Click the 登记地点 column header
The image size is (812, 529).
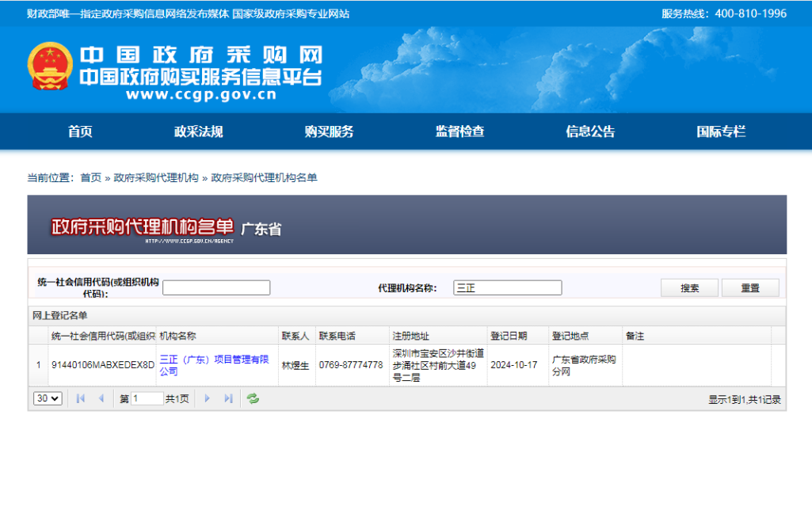(x=585, y=336)
